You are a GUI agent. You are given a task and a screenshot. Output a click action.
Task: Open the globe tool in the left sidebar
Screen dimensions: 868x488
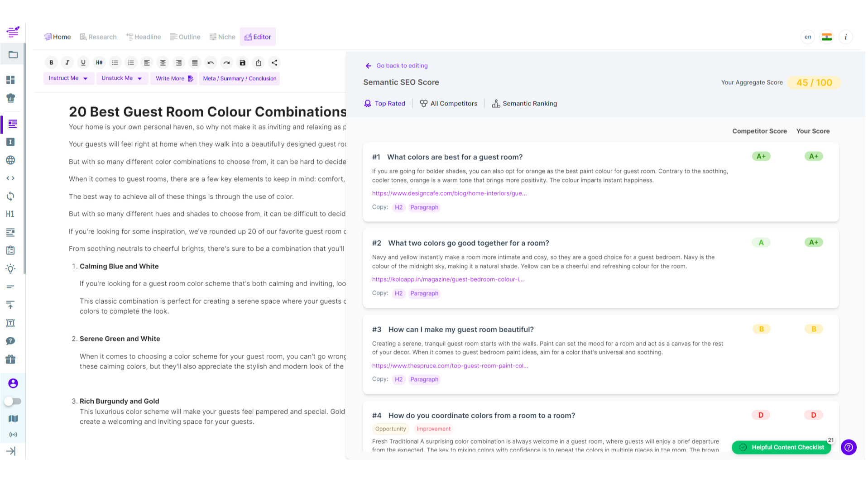[10, 160]
